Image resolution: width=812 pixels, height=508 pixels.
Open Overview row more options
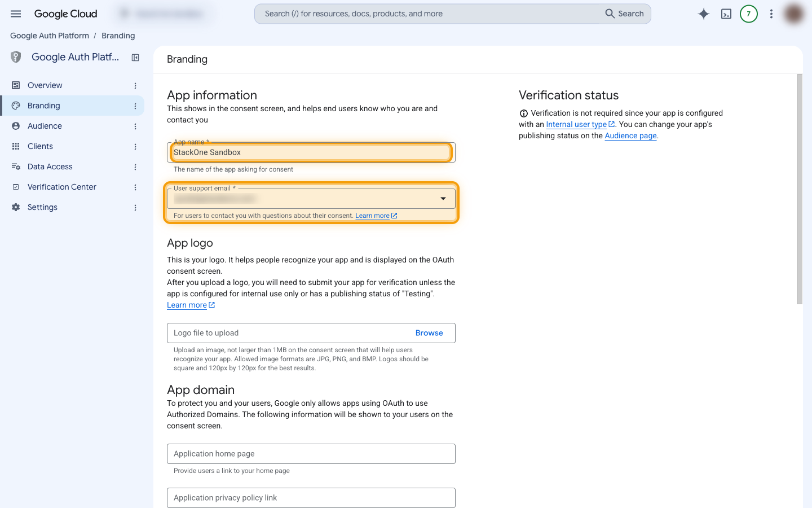click(135, 86)
